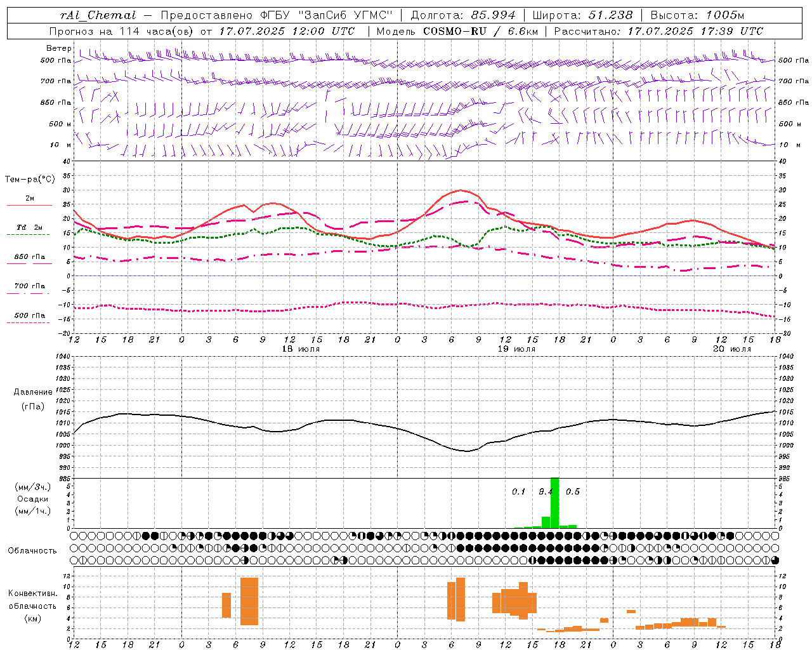Click the 0.1 precipitation value
Screen dimensions: 812x650
[519, 491]
